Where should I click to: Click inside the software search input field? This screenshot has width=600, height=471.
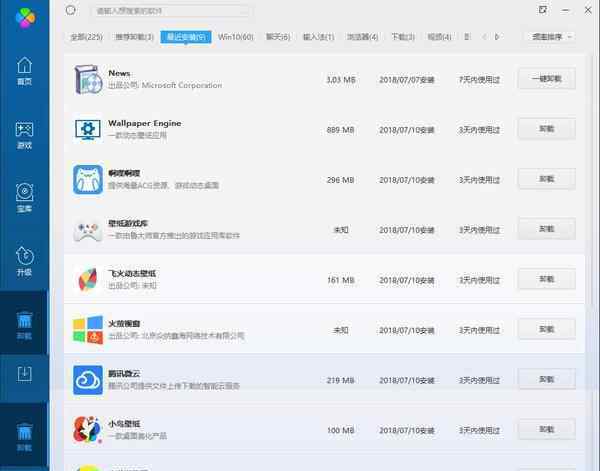pyautogui.click(x=171, y=11)
